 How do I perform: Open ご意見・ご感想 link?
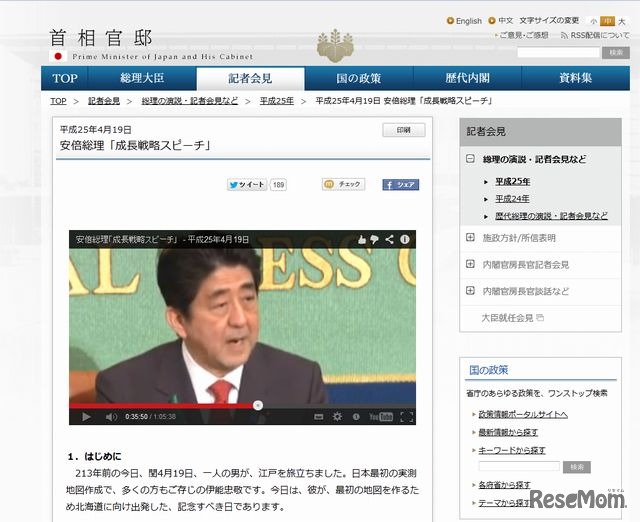[x=522, y=36]
